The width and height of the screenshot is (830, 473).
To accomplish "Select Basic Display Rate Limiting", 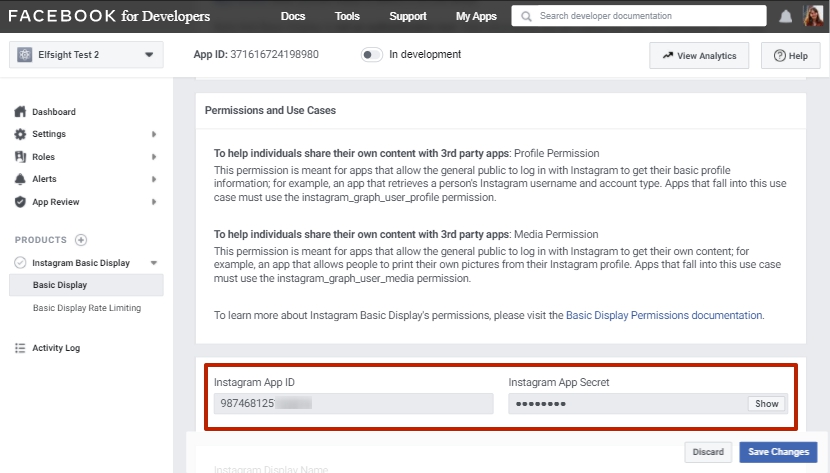I will [87, 308].
